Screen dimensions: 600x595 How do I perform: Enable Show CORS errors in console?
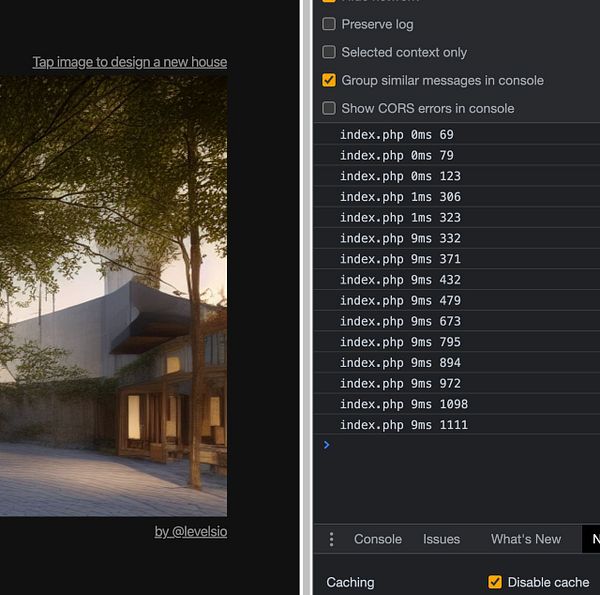(x=329, y=108)
